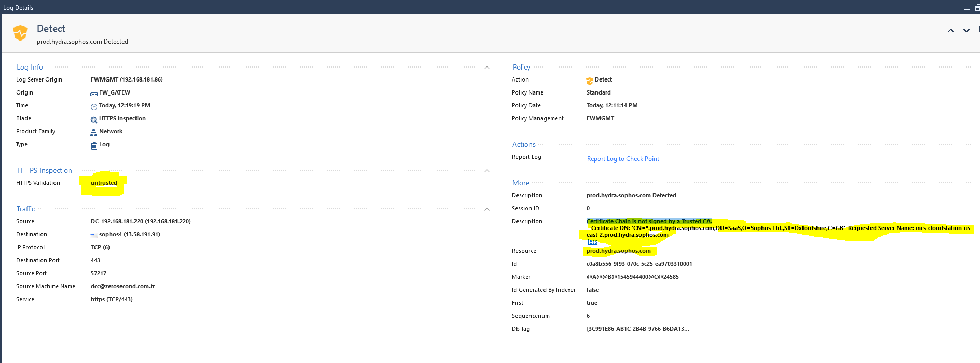980x363 pixels.
Task: Select the IP Protocol value TCP (6)
Action: (100, 247)
